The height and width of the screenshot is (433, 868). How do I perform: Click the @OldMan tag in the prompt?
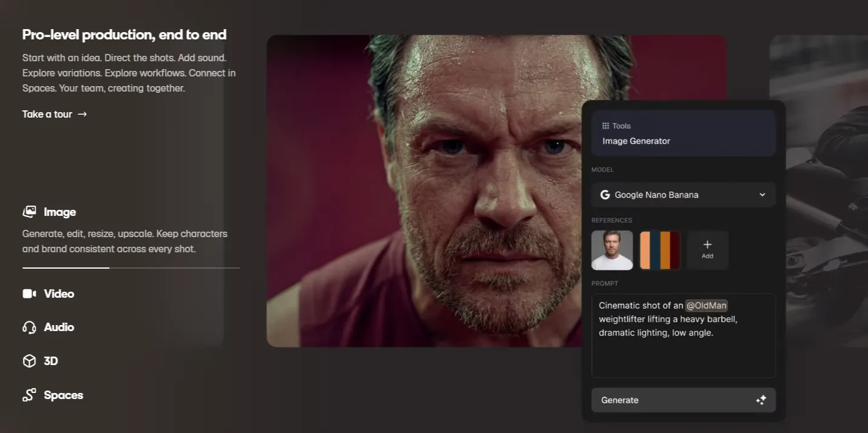(707, 306)
